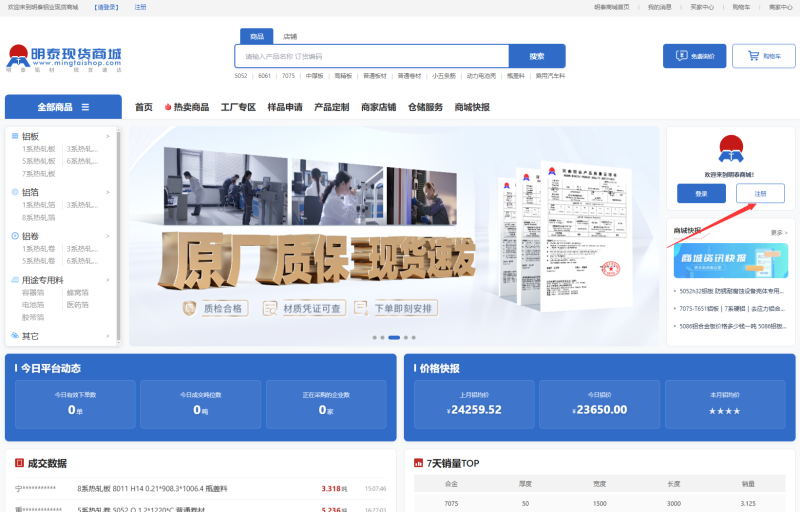Click the chart icon beside 7天销量TOP
800x512 pixels.
tap(418, 463)
